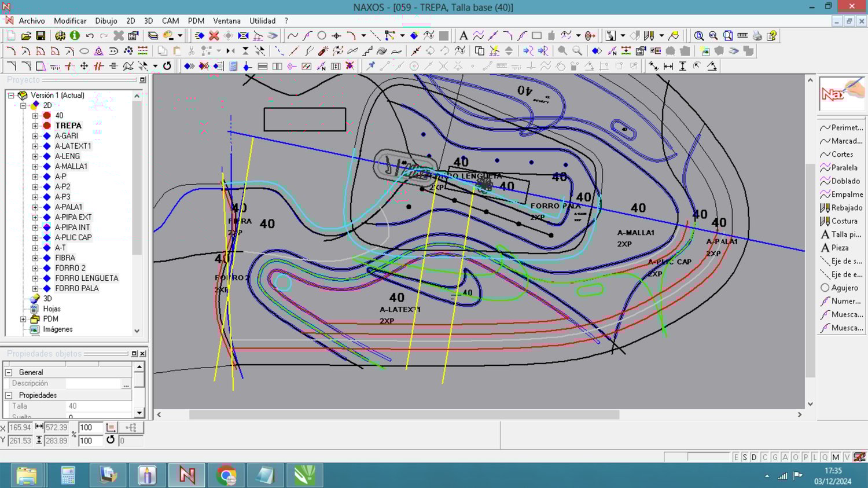Toggle the E indicator in status bar
This screenshot has width=868, height=488.
tap(736, 457)
